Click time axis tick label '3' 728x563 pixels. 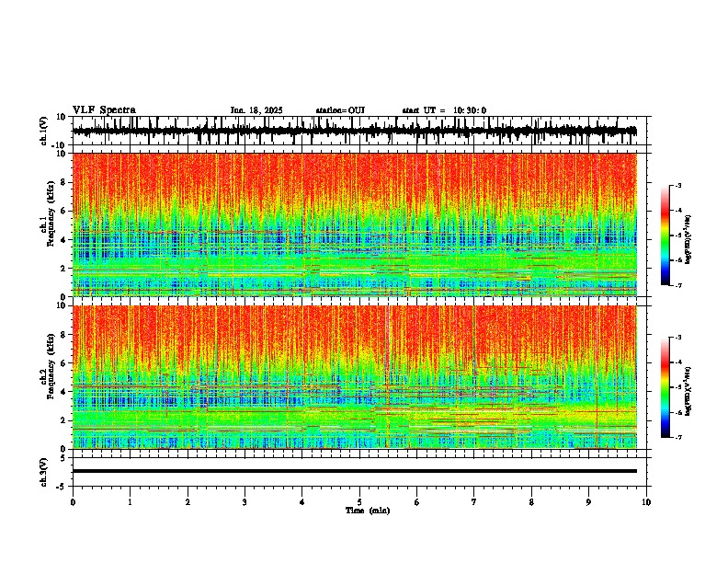245,502
